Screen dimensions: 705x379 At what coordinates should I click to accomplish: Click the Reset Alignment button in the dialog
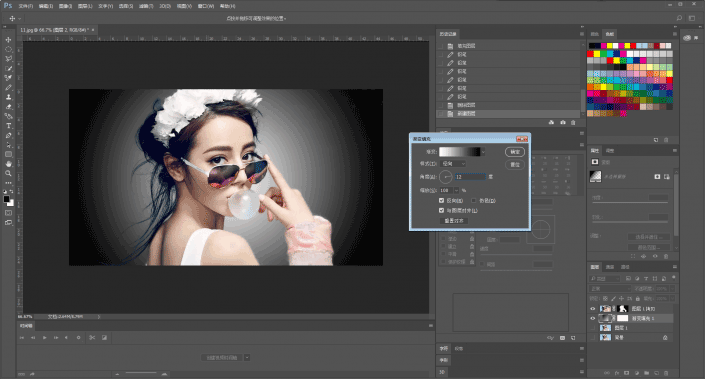454,221
